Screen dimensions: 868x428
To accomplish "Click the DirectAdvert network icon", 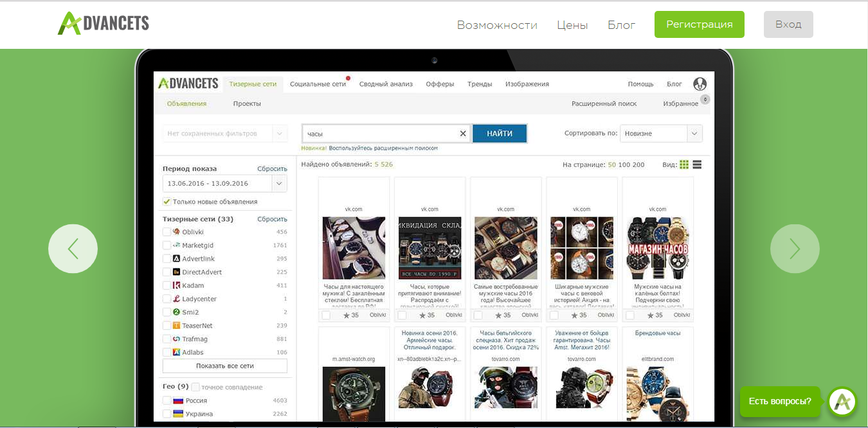I will [176, 272].
